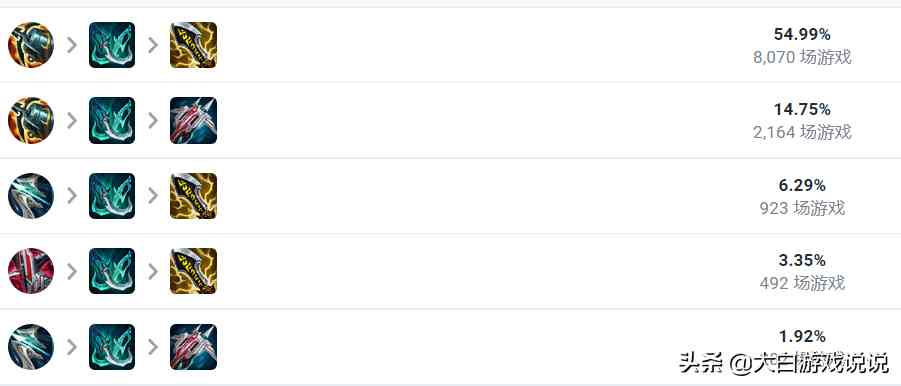Select the red-silver clawed item in the 1.92% row
The width and height of the screenshot is (901, 386).
coord(194,347)
